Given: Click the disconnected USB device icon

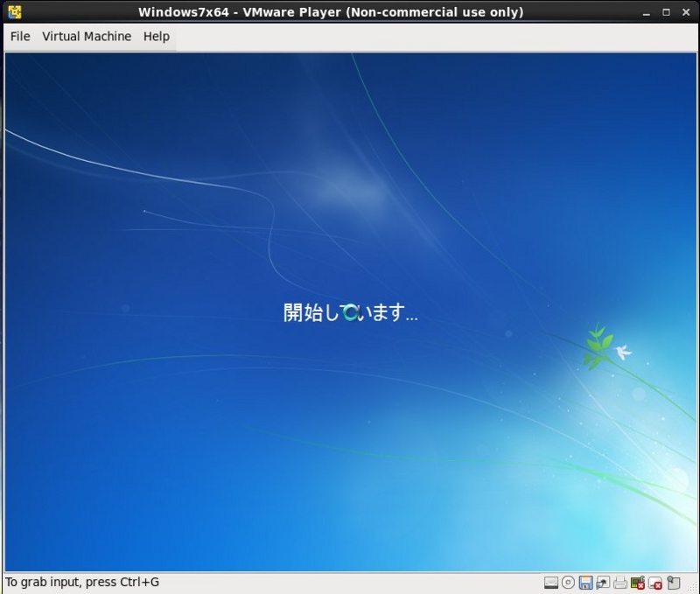Looking at the screenshot, I should (654, 583).
